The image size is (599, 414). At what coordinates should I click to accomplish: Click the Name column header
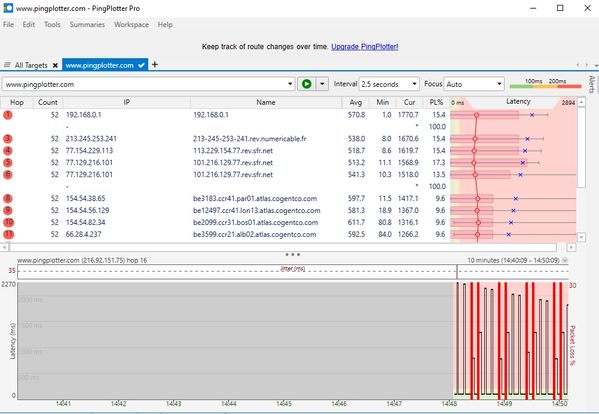coord(266,102)
